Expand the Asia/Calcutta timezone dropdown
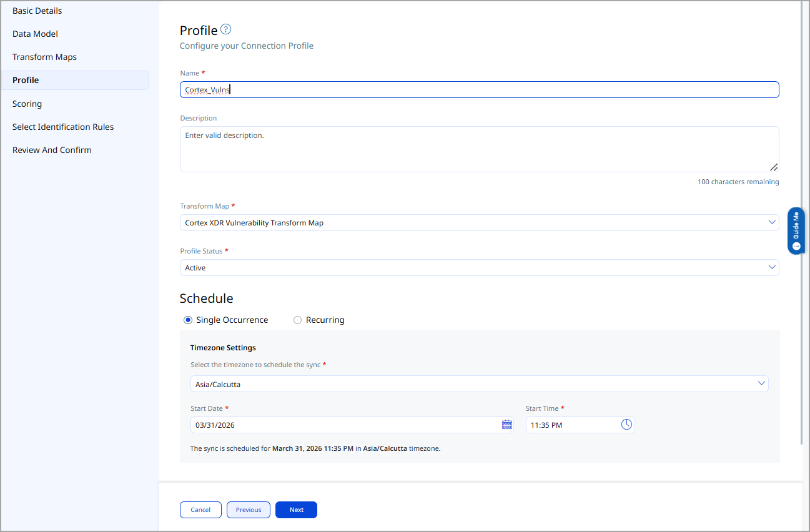This screenshot has height=532, width=810. [x=479, y=384]
